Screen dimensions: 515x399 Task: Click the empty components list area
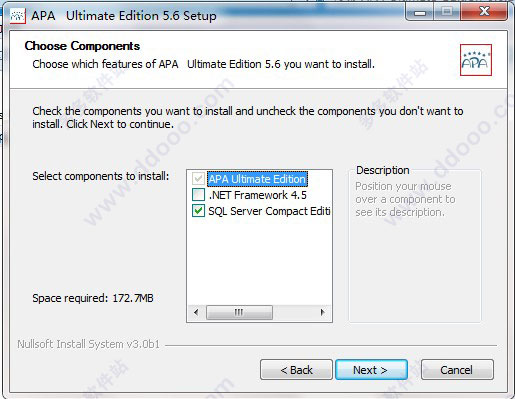259,262
